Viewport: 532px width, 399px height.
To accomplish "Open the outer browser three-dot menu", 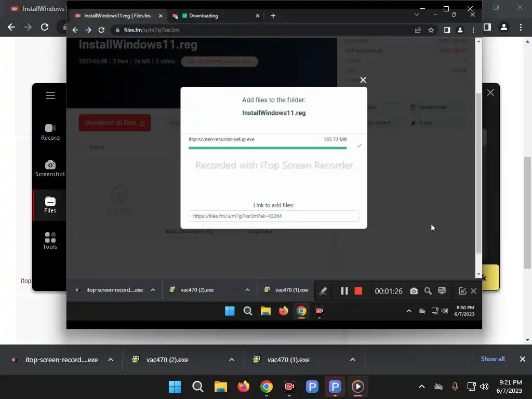I will (x=521, y=27).
